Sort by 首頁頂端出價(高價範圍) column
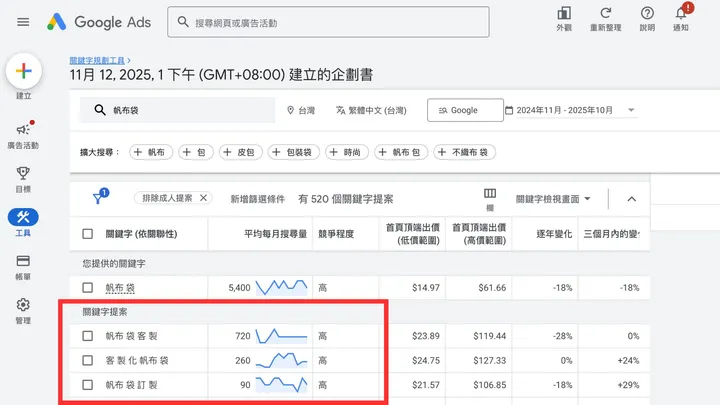This screenshot has width=720, height=405. 479,234
